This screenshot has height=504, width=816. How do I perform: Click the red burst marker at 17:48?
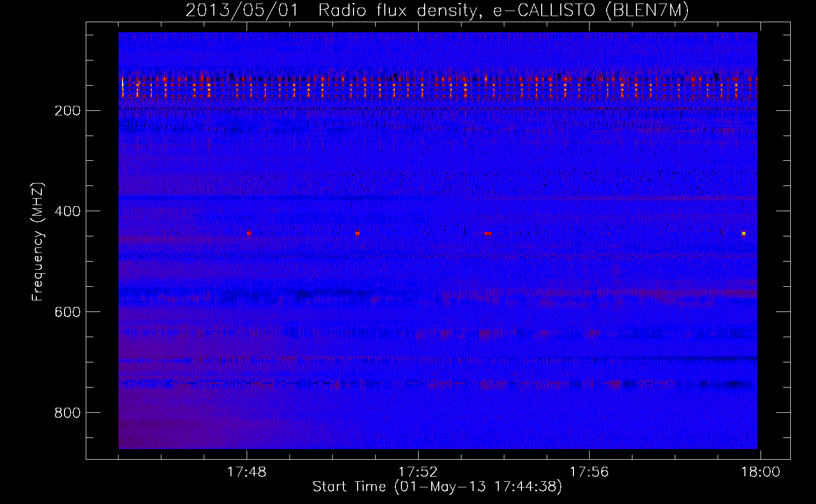pyautogui.click(x=249, y=233)
